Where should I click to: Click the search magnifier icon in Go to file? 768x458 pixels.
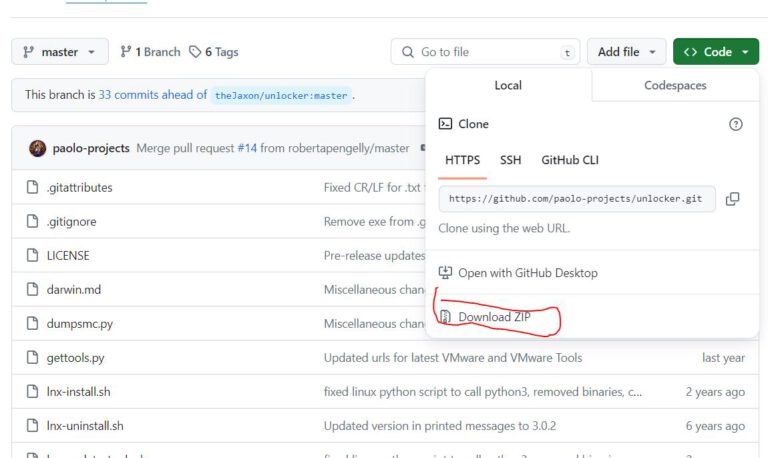point(408,52)
